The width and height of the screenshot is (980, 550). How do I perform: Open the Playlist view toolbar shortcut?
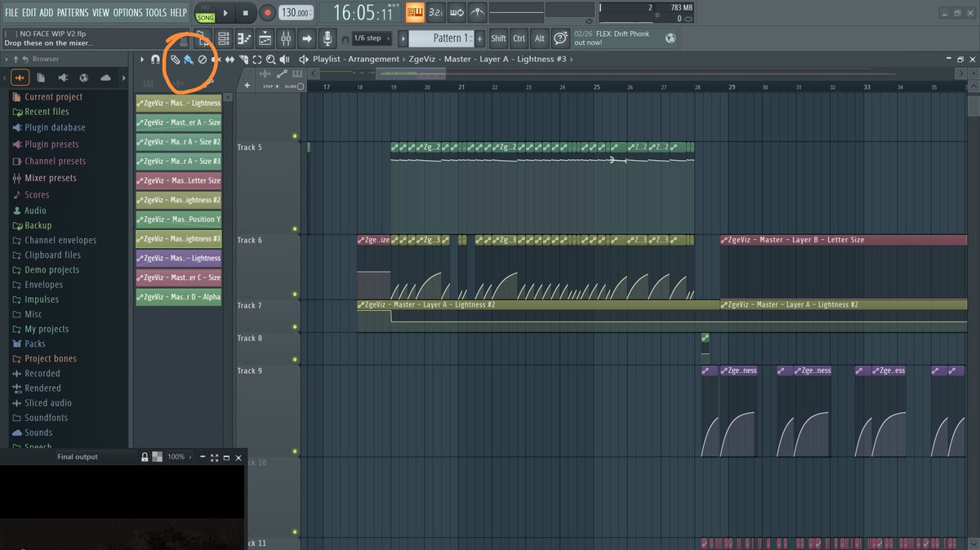(223, 38)
